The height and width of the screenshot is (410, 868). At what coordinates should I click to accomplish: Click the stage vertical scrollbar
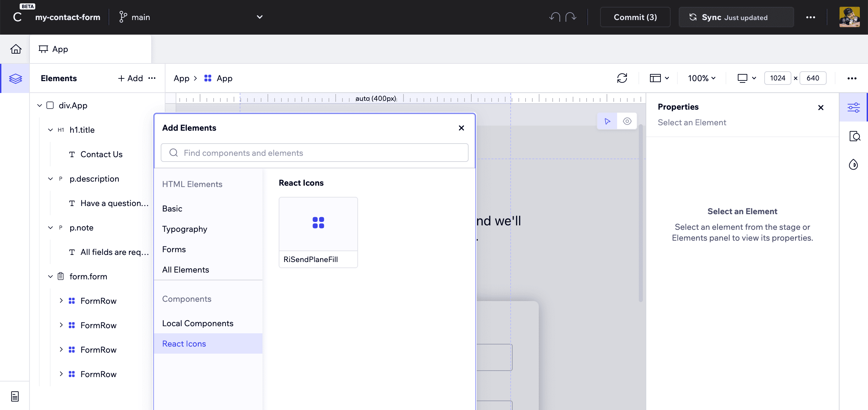click(641, 213)
